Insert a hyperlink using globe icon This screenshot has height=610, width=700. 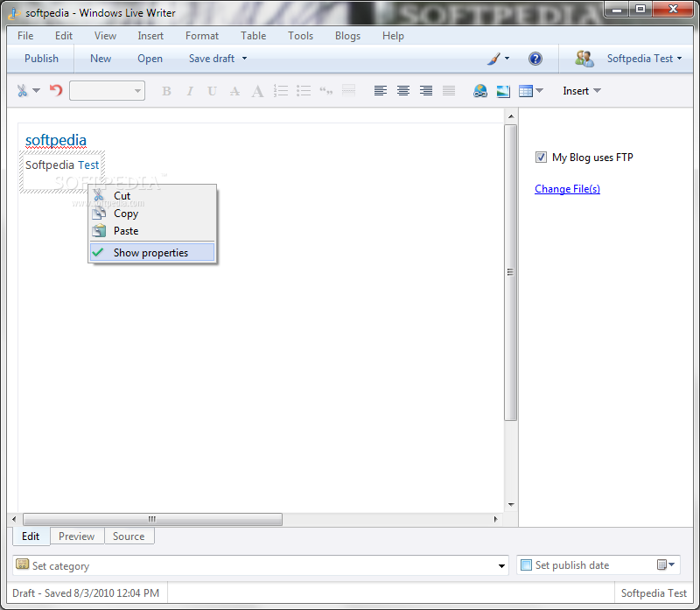(480, 91)
